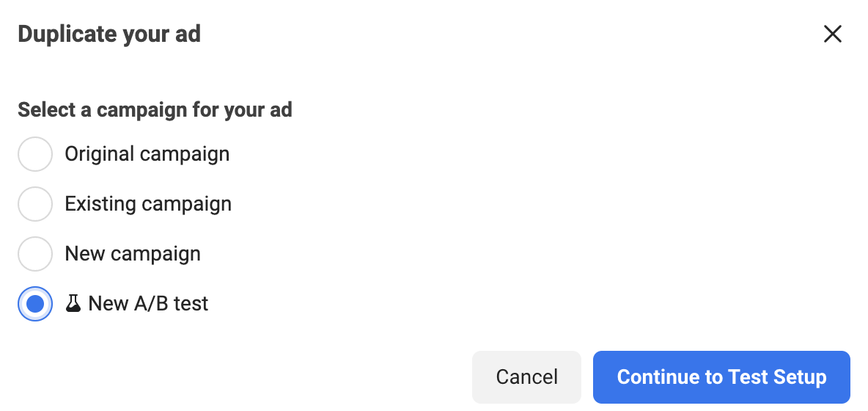Click the selected New A/B test radio button

(35, 304)
